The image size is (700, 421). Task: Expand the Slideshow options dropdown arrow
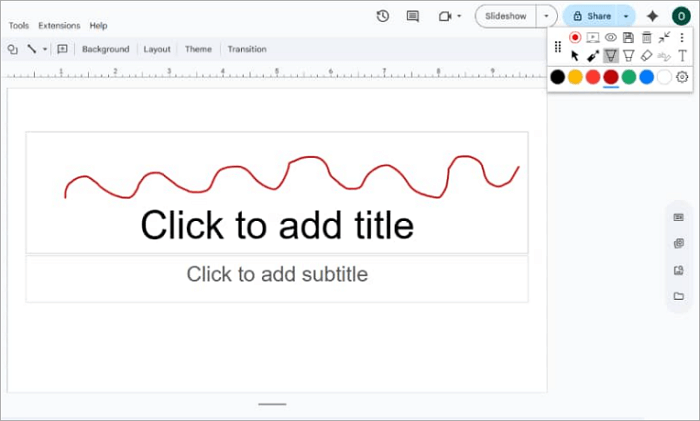(546, 16)
